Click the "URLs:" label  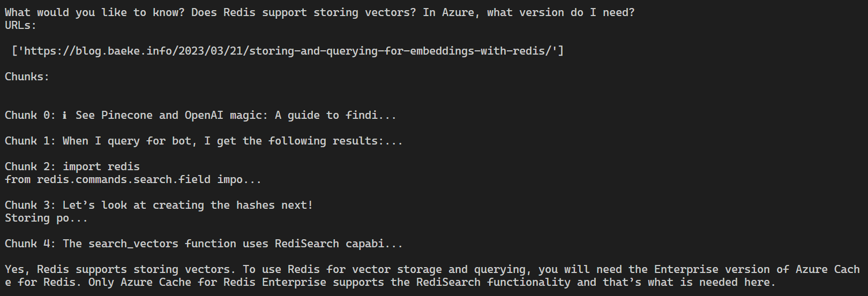tap(20, 25)
